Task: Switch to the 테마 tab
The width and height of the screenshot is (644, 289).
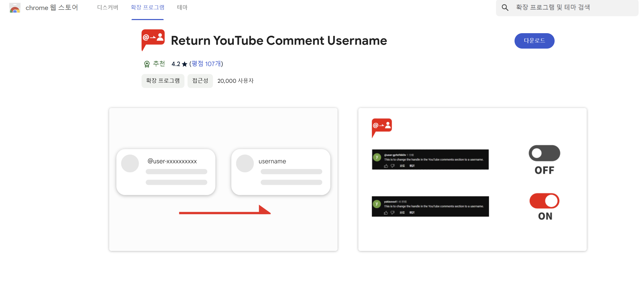Action: 182,7
